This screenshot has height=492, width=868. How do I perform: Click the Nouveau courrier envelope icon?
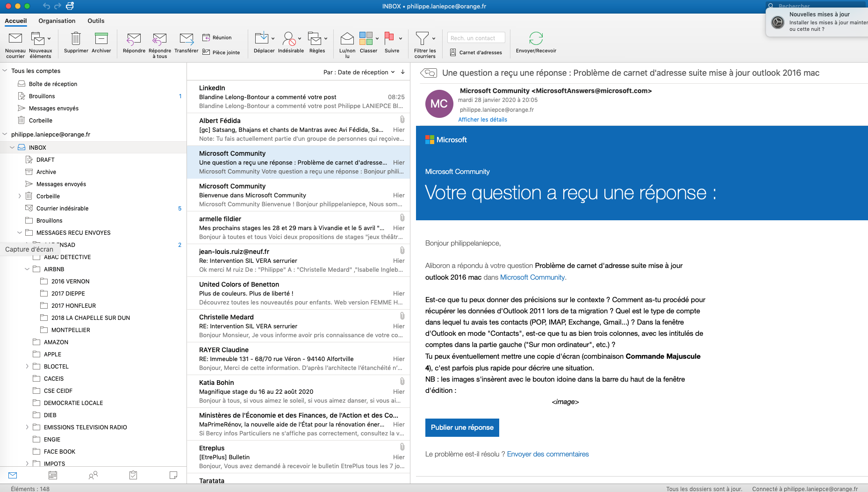click(15, 38)
